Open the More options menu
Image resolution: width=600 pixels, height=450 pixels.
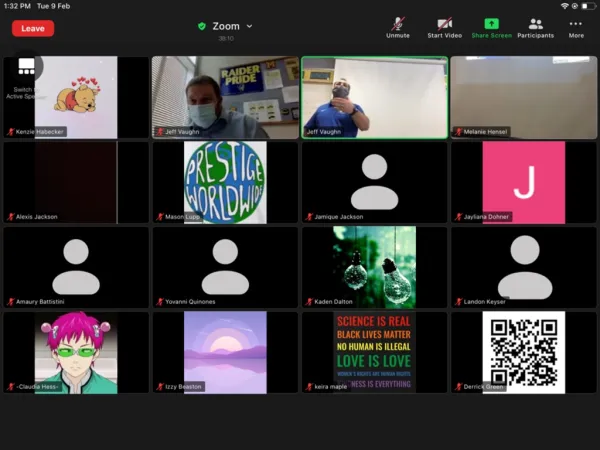[x=576, y=26]
